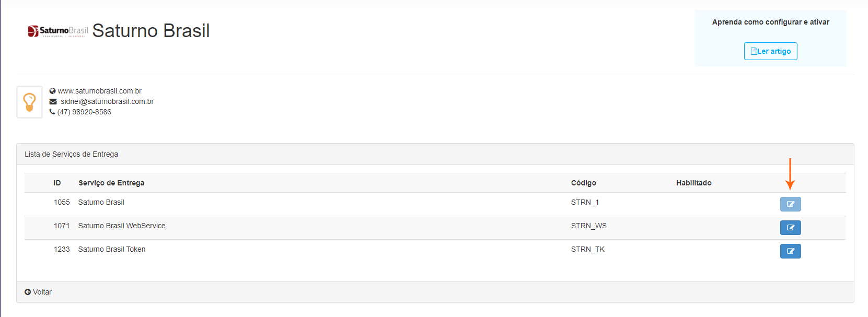Click the phone icon beside the number
The image size is (868, 317).
(x=52, y=112)
